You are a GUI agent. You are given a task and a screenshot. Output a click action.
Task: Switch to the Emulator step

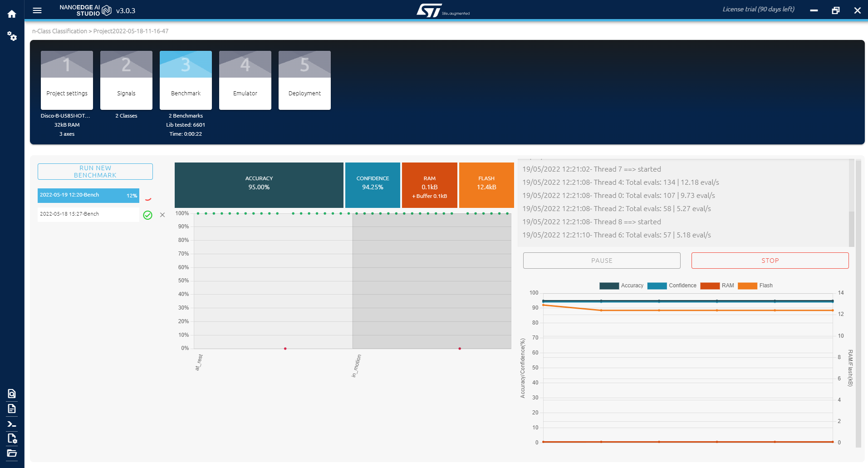click(245, 80)
